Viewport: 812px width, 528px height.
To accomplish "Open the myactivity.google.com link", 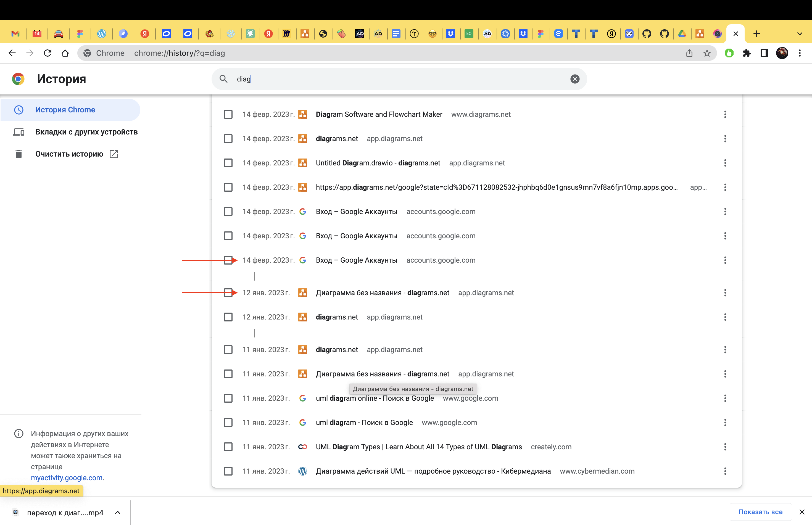I will click(67, 477).
